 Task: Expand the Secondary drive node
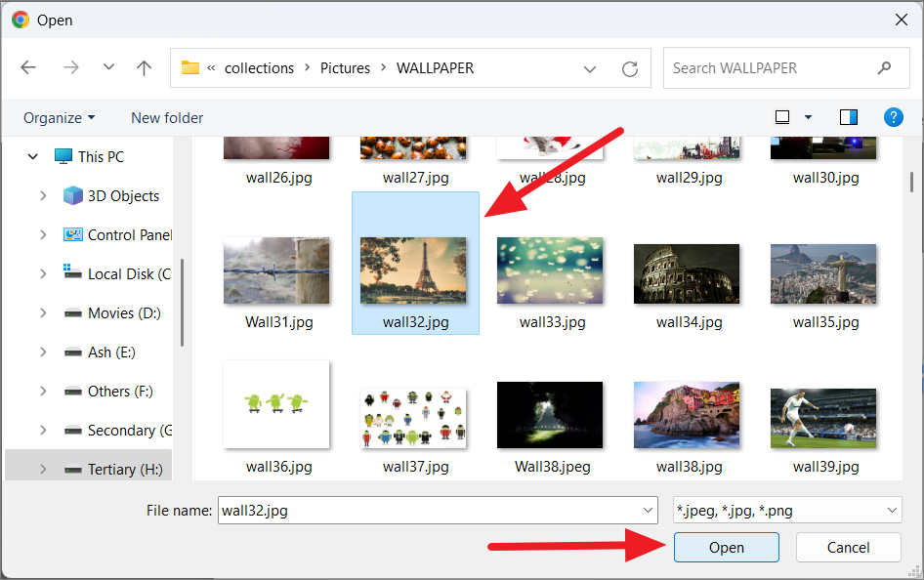pyautogui.click(x=43, y=430)
